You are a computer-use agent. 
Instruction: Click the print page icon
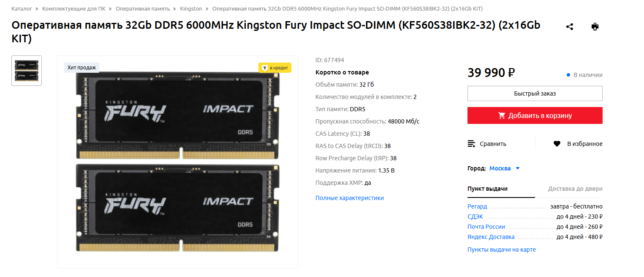595,27
